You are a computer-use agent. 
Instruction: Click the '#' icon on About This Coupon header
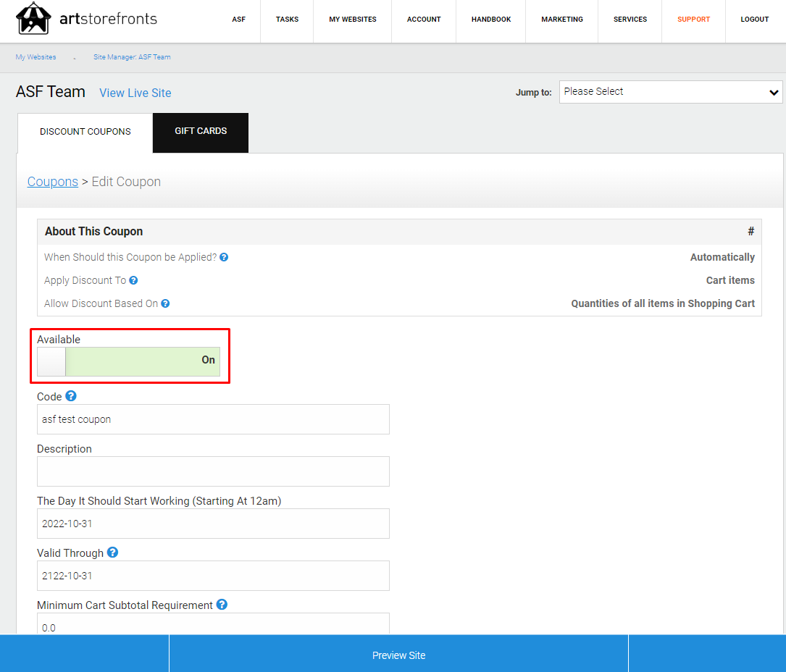[x=751, y=231]
